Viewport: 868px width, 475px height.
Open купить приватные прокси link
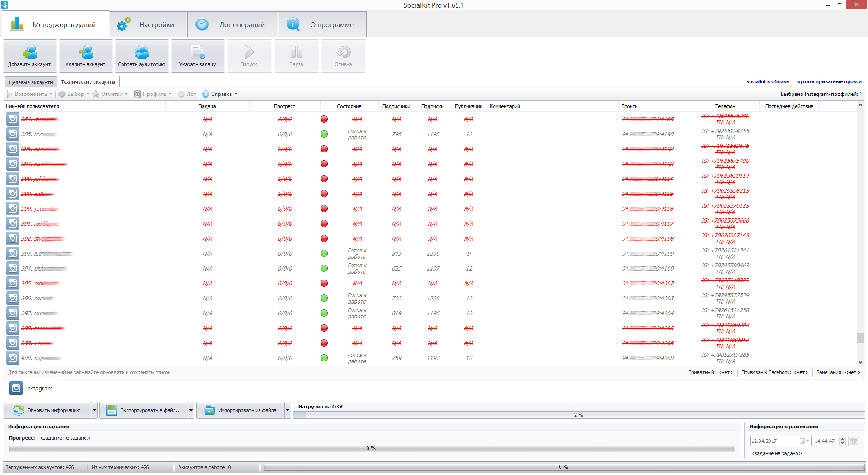[x=829, y=82]
